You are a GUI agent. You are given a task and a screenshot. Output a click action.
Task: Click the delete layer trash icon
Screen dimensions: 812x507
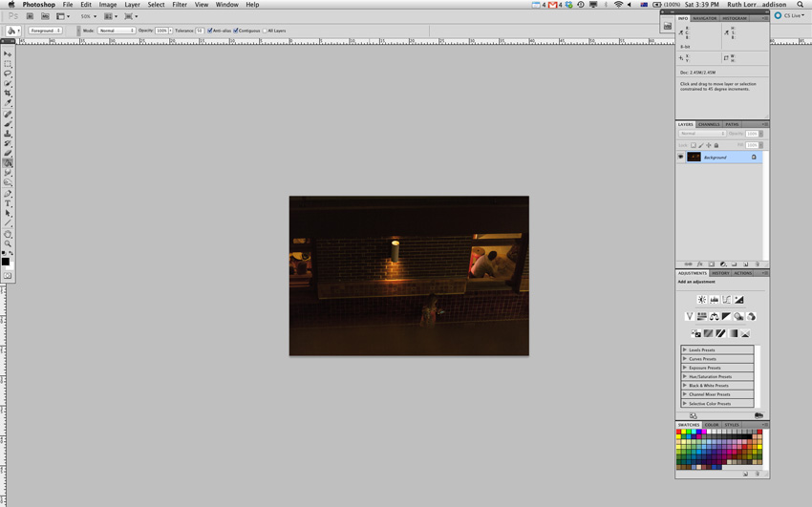(758, 264)
